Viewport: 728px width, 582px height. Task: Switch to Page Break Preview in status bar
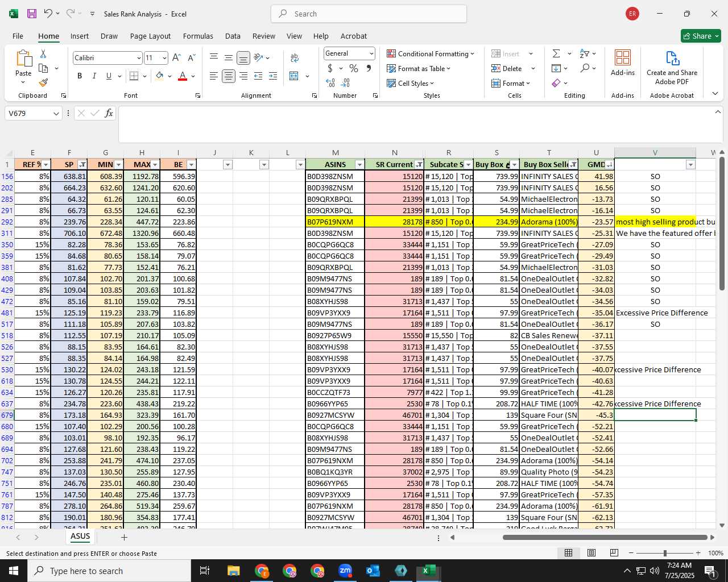(x=614, y=553)
